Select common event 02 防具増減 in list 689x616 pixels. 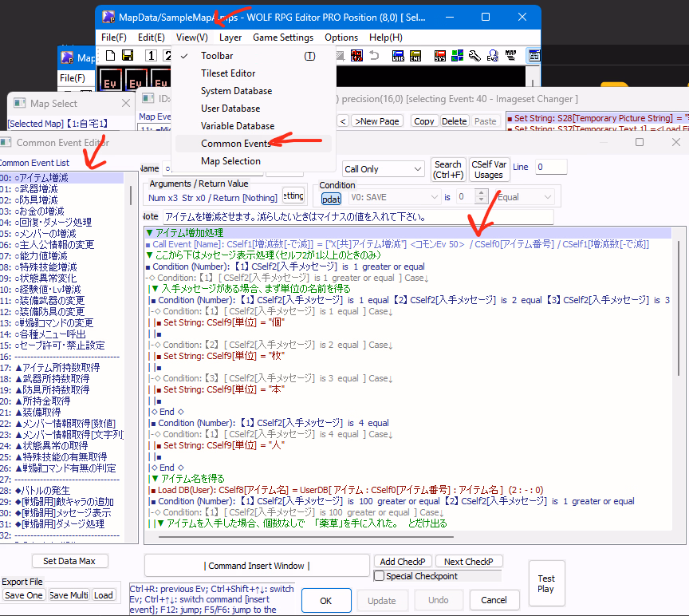[38, 200]
